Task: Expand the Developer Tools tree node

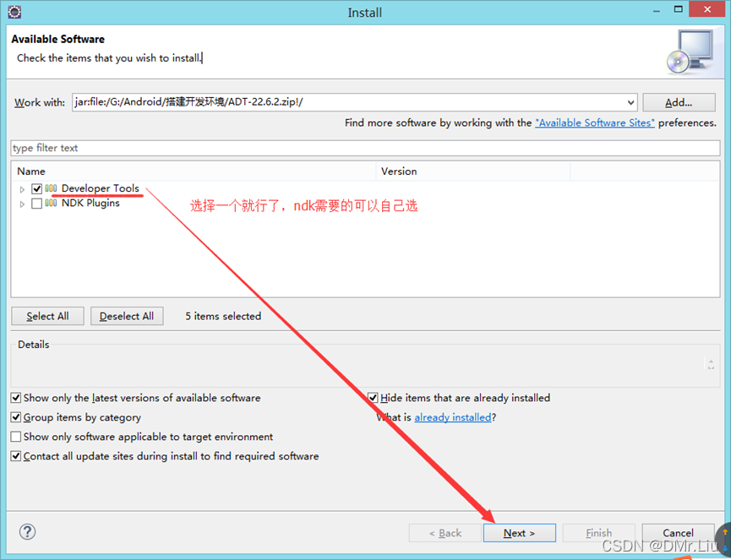Action: 22,189
